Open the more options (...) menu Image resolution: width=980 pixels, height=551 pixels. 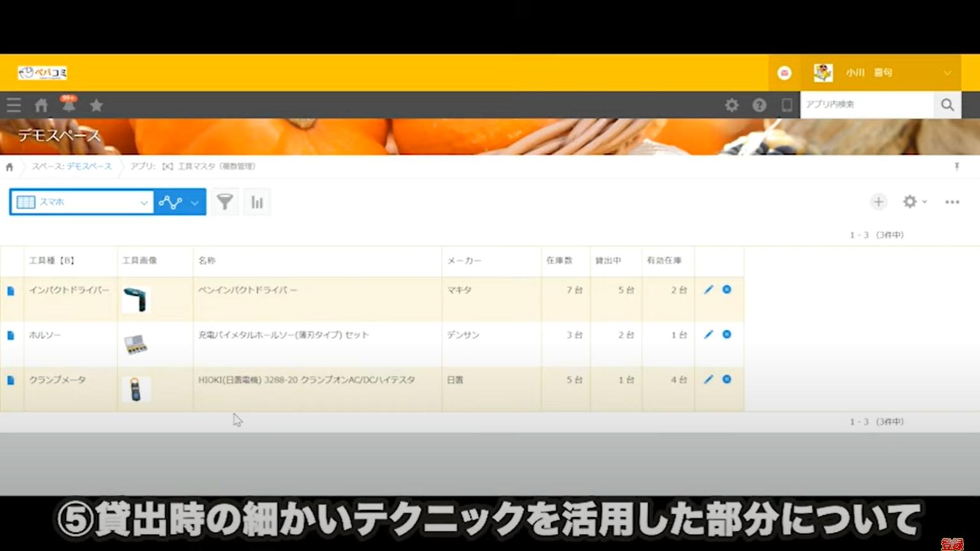point(951,202)
